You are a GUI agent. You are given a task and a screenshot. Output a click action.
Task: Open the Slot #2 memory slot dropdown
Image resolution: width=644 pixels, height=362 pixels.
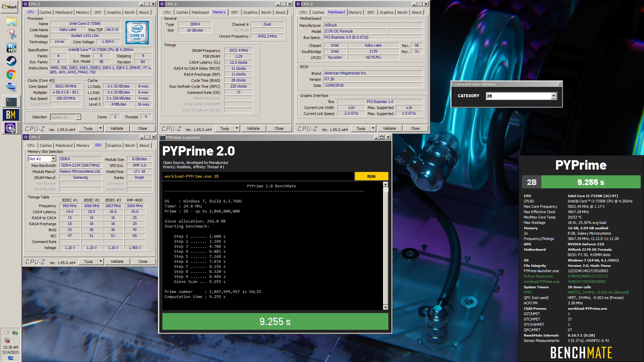click(53, 159)
